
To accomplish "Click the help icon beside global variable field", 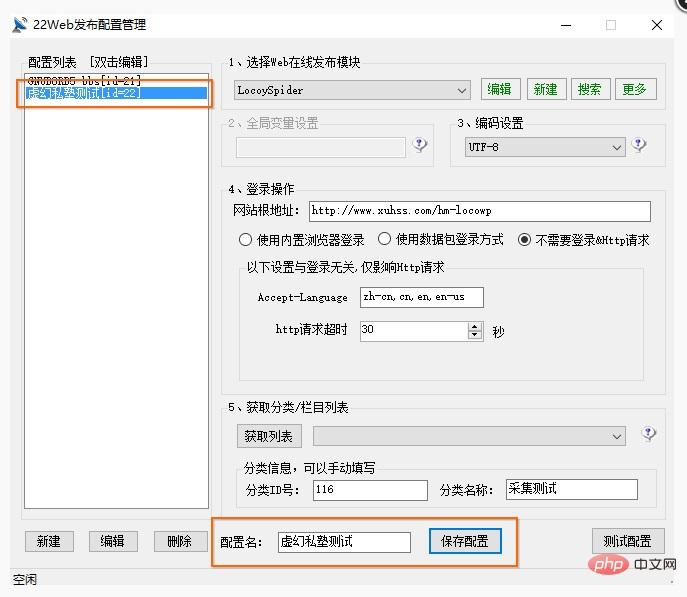I will 420,146.
